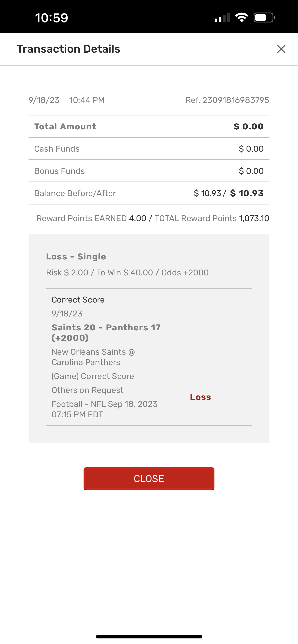Tap the 9/18/23 transaction date at top

[x=44, y=100]
